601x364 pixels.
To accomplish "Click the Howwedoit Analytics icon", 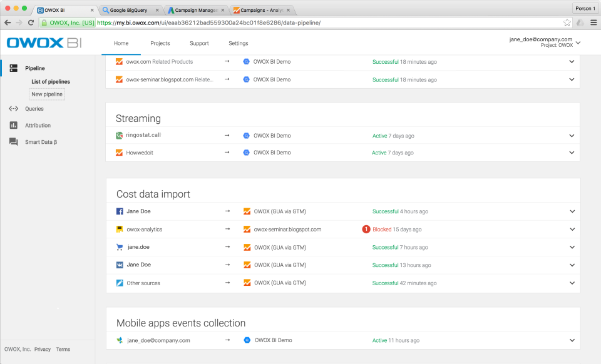I will (x=119, y=153).
